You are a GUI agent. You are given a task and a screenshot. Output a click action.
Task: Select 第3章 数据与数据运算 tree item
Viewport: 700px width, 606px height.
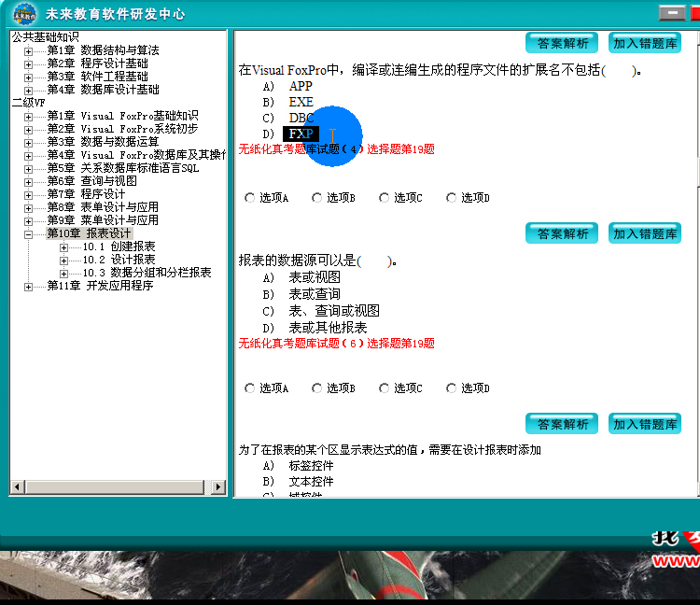click(x=103, y=142)
